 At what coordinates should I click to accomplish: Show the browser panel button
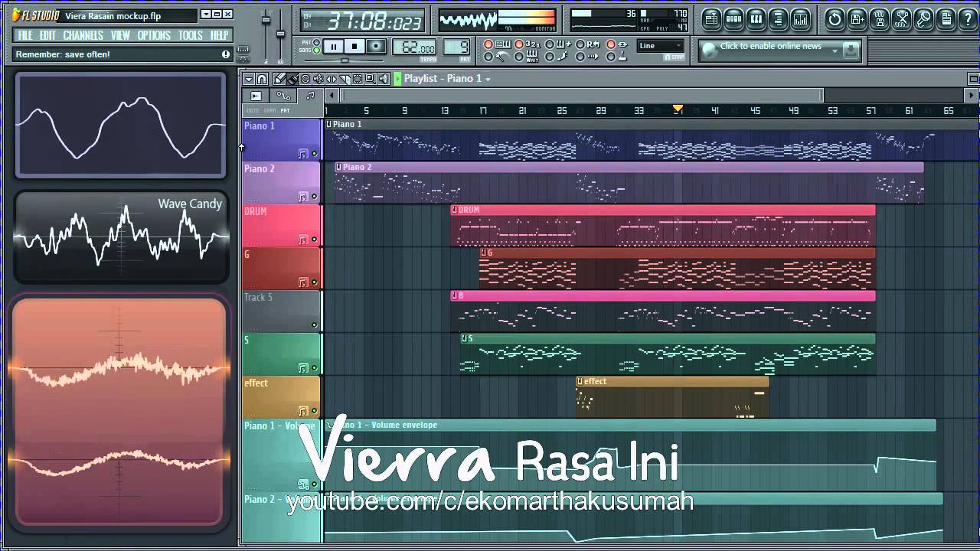778,19
